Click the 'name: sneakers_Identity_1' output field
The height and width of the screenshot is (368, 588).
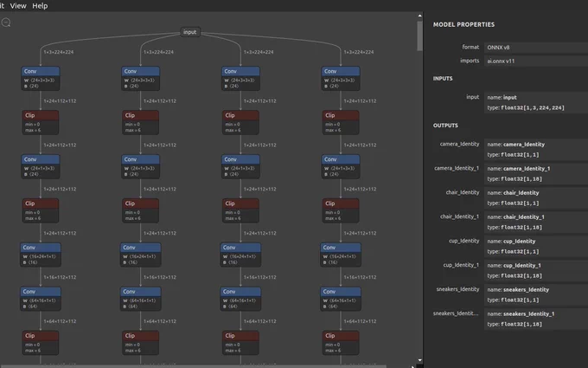pyautogui.click(x=536, y=314)
